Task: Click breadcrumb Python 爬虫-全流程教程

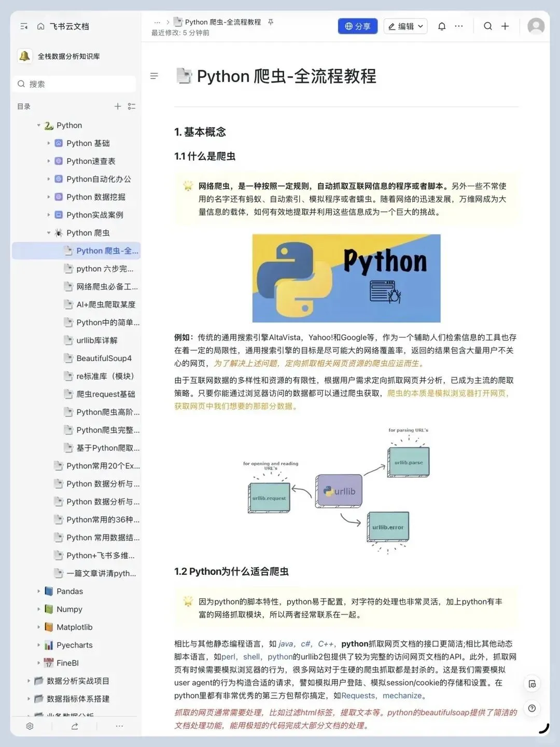Action: tap(223, 22)
